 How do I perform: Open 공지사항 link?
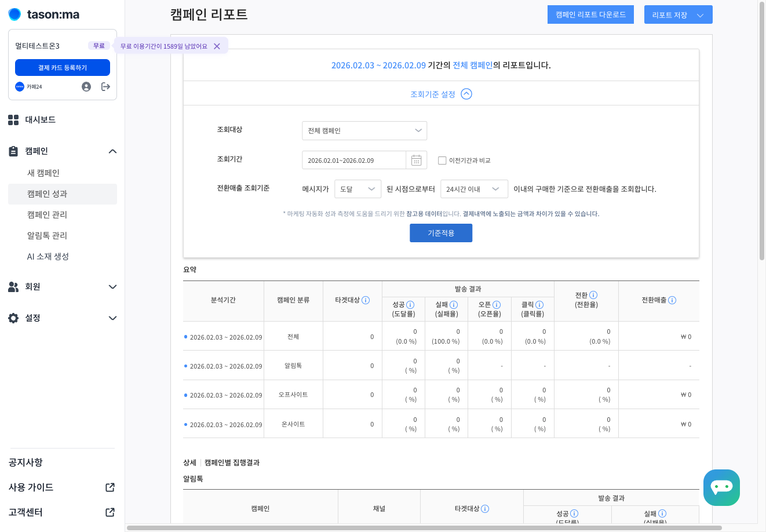click(25, 462)
